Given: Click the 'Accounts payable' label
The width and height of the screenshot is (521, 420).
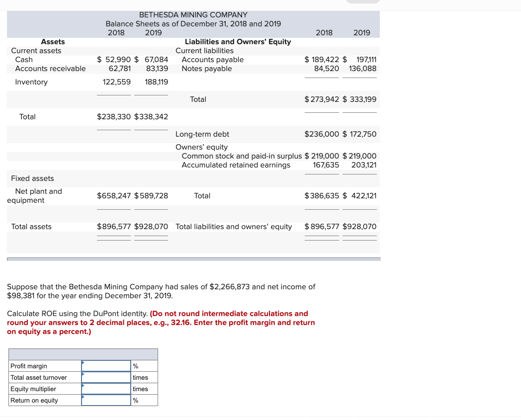Looking at the screenshot, I should (213, 60).
